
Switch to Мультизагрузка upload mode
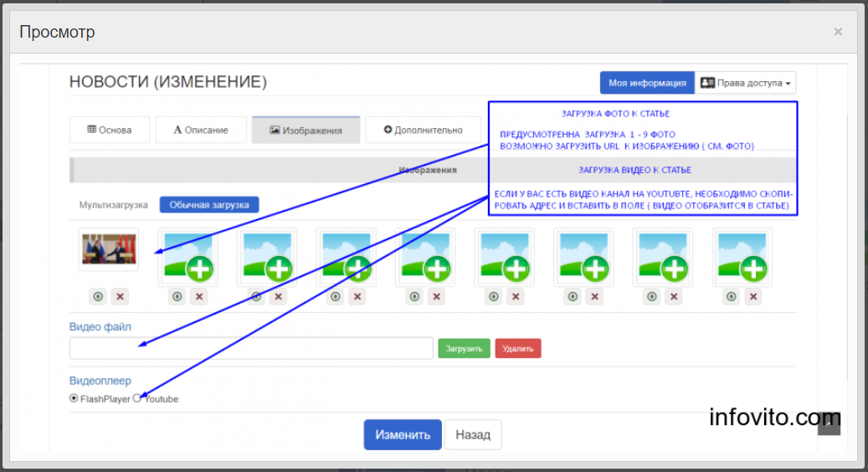[x=114, y=205]
